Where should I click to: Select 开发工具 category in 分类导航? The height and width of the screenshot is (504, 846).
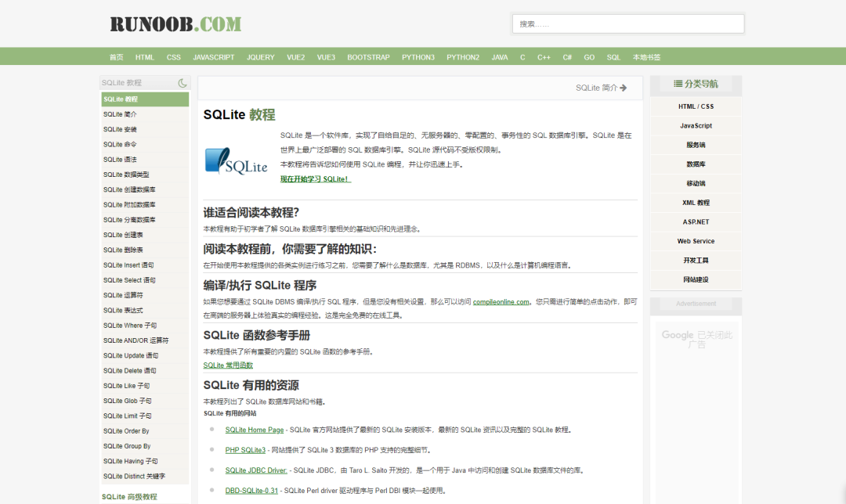(696, 261)
